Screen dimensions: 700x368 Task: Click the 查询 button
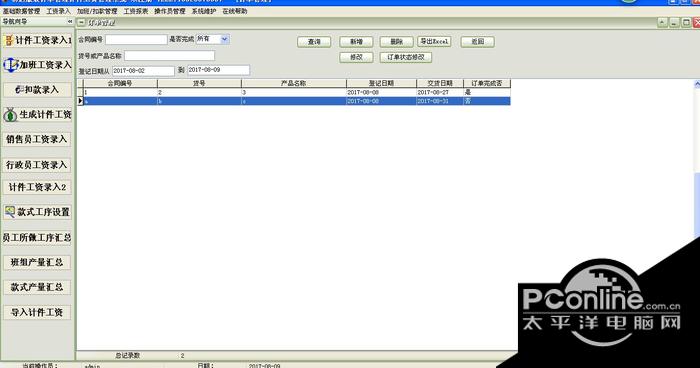point(314,42)
